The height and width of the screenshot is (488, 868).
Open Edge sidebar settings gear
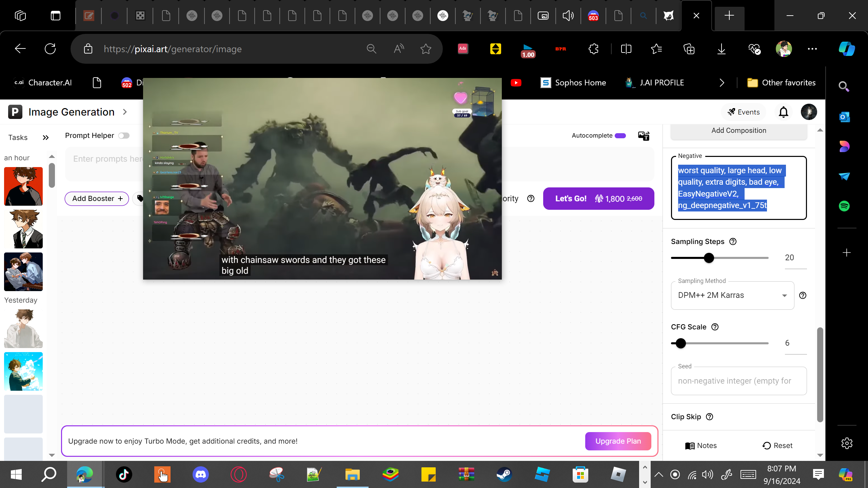pos(847,443)
